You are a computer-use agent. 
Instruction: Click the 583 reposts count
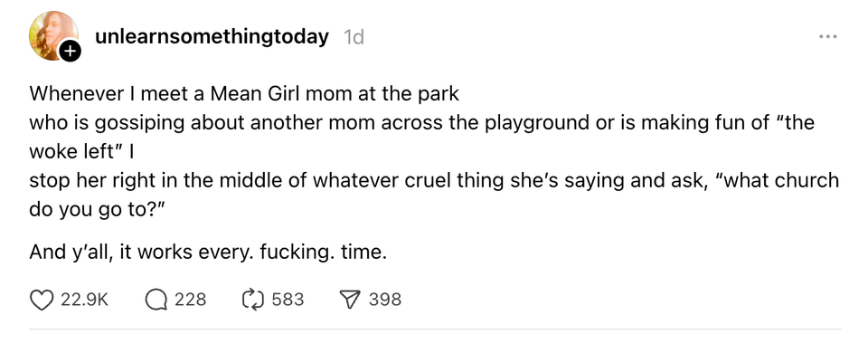pos(288,300)
